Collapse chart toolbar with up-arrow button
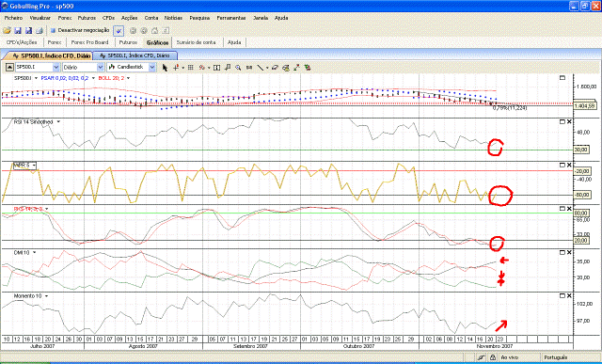 point(9,67)
